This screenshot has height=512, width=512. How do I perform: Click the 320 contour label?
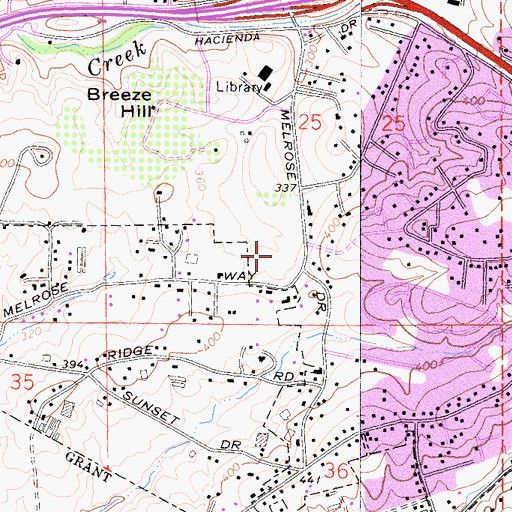click(x=31, y=334)
